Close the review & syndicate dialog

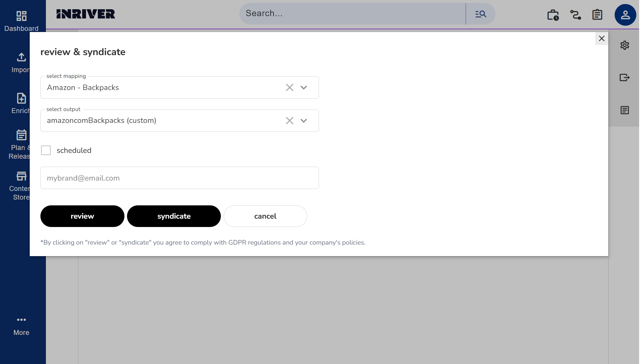coord(602,39)
